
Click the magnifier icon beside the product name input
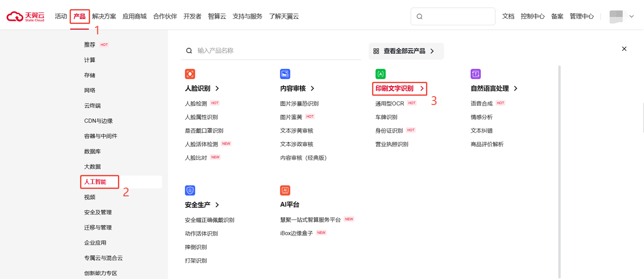189,50
